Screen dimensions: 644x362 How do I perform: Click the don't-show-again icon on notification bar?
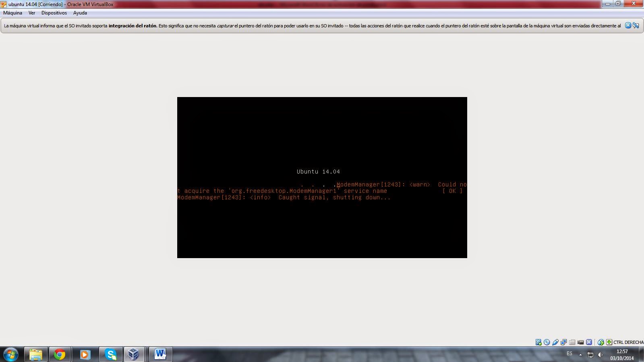coord(636,25)
